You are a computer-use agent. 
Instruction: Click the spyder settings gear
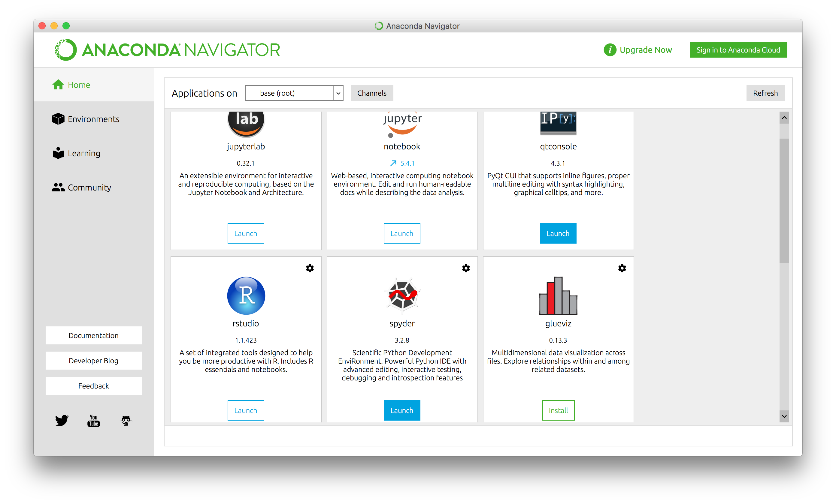466,268
